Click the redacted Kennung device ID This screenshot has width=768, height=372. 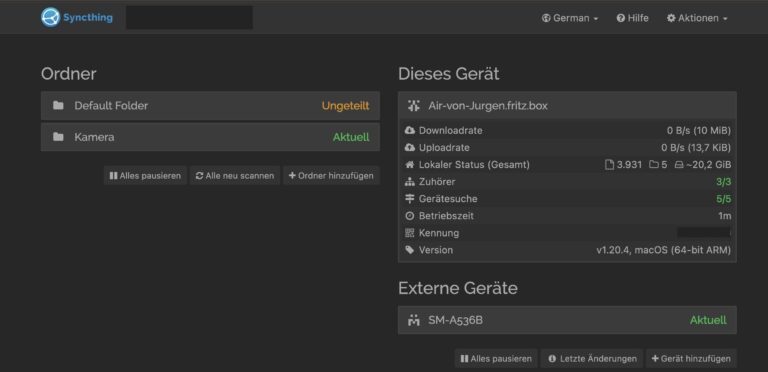704,233
